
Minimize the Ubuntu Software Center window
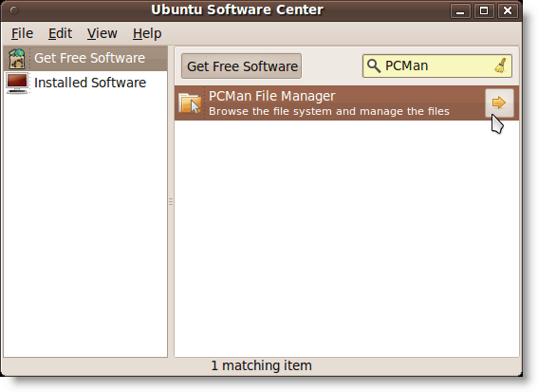[x=460, y=11]
